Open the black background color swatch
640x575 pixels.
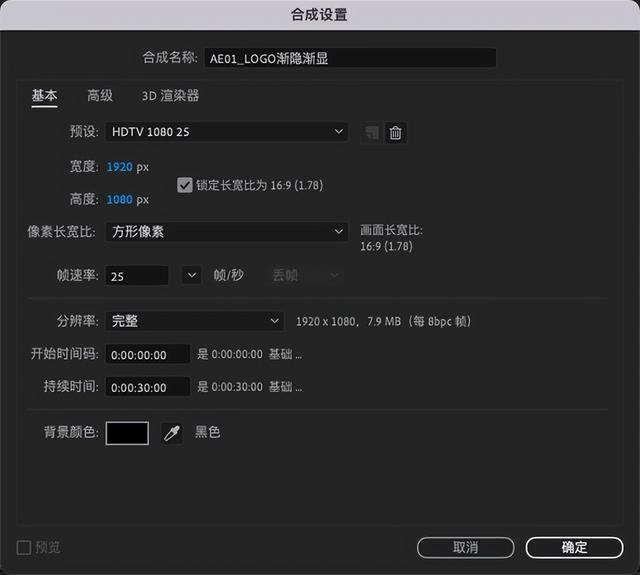127,433
